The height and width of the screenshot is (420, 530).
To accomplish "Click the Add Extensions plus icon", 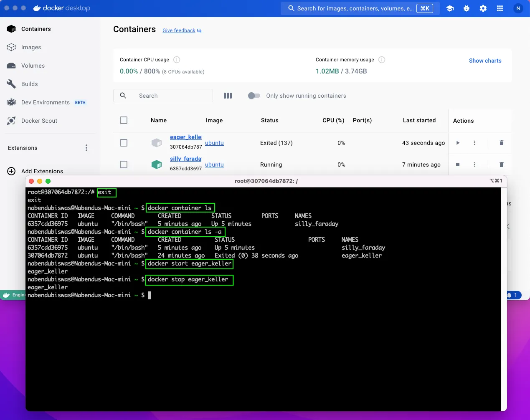I will 11,171.
